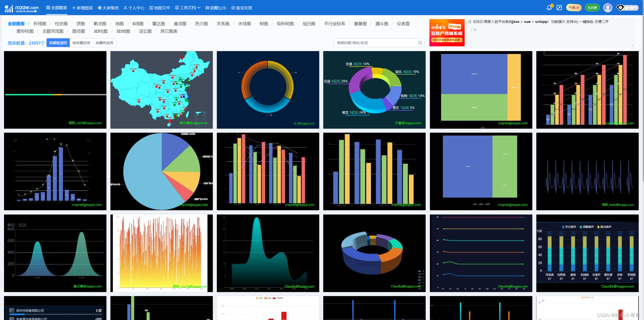Open the 3D donut 交通 娱乐 chart thumbnail
Viewport: 644px width, 320px height.
[374, 90]
